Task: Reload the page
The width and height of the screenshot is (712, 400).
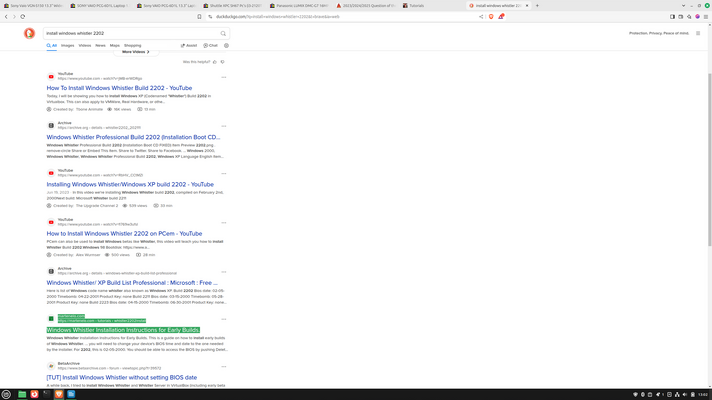Action: (x=23, y=17)
